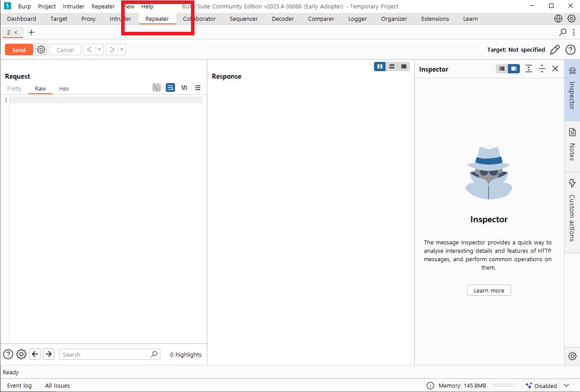Switch to the Comparer tab
Screen dimensions: 580x392
tap(321, 19)
